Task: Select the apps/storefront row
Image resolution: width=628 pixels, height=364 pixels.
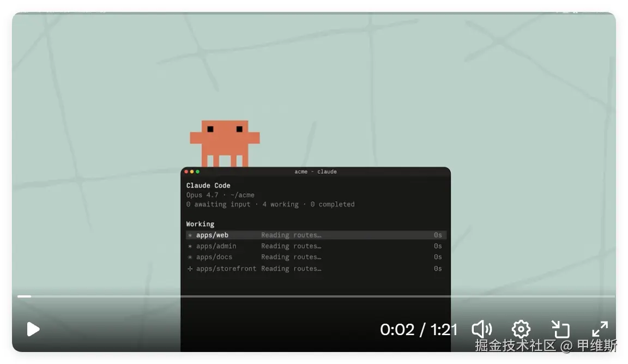Action: pyautogui.click(x=316, y=268)
